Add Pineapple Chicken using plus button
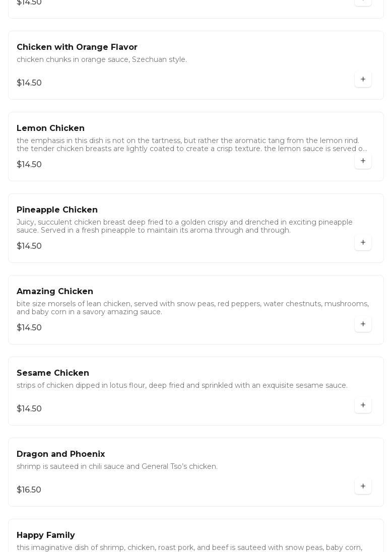The width and height of the screenshot is (392, 552). point(363,243)
